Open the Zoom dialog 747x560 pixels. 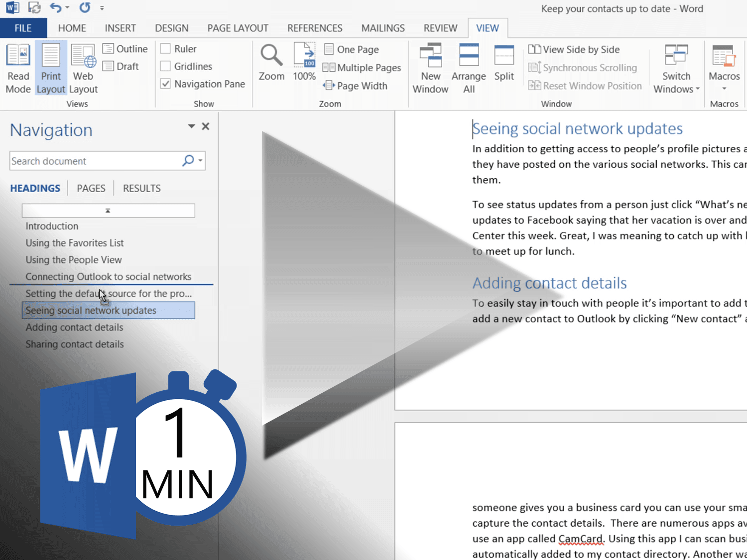(271, 62)
